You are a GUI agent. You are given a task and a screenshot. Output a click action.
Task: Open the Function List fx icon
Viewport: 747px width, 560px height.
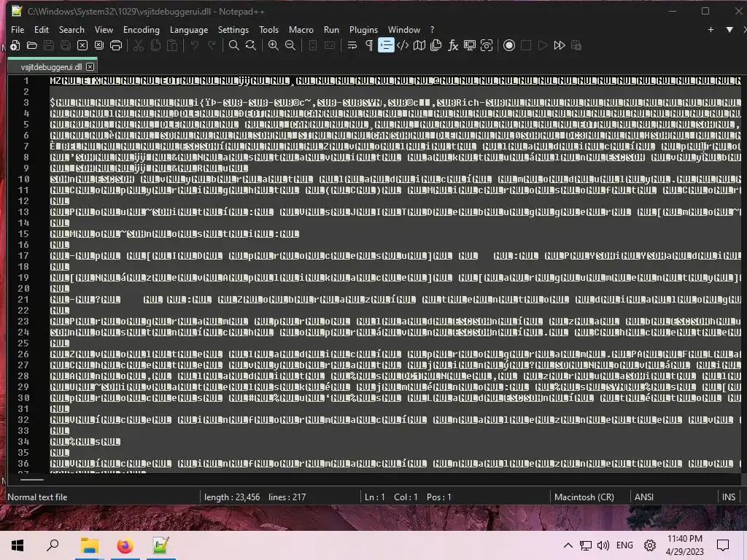click(453, 45)
